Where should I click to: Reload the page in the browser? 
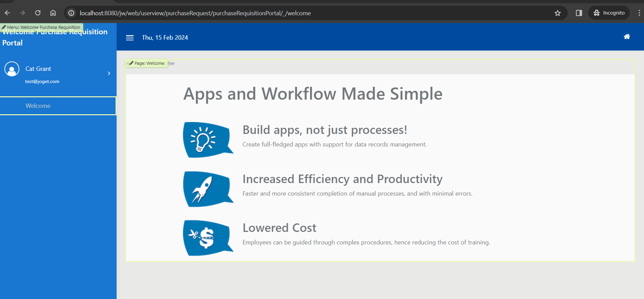[x=38, y=13]
